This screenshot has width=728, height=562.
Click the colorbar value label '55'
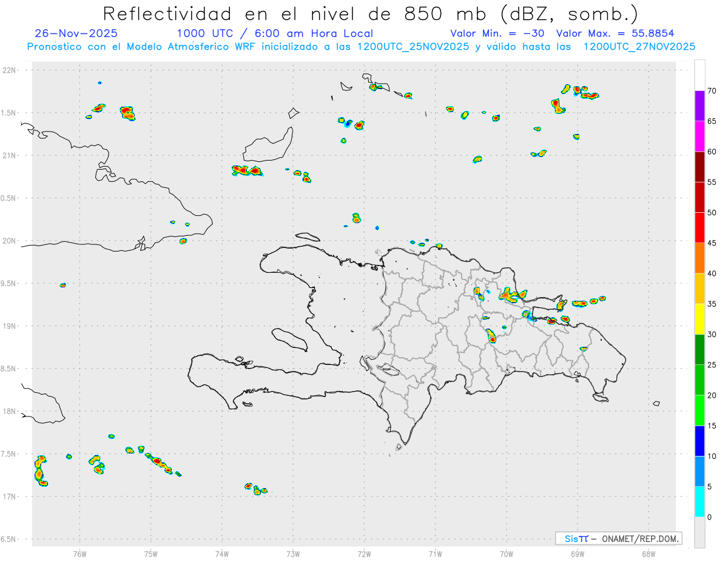click(x=712, y=182)
